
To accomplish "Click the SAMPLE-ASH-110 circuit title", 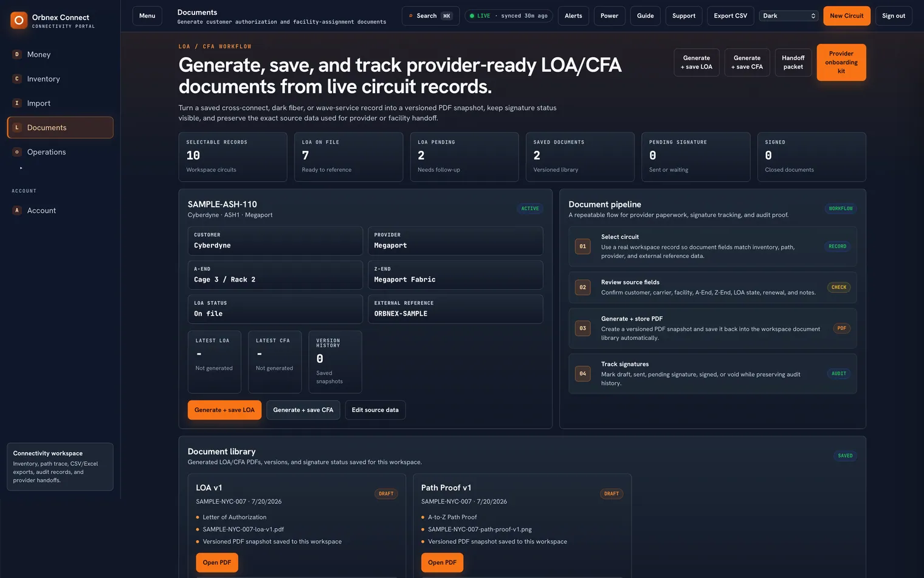I will (222, 204).
